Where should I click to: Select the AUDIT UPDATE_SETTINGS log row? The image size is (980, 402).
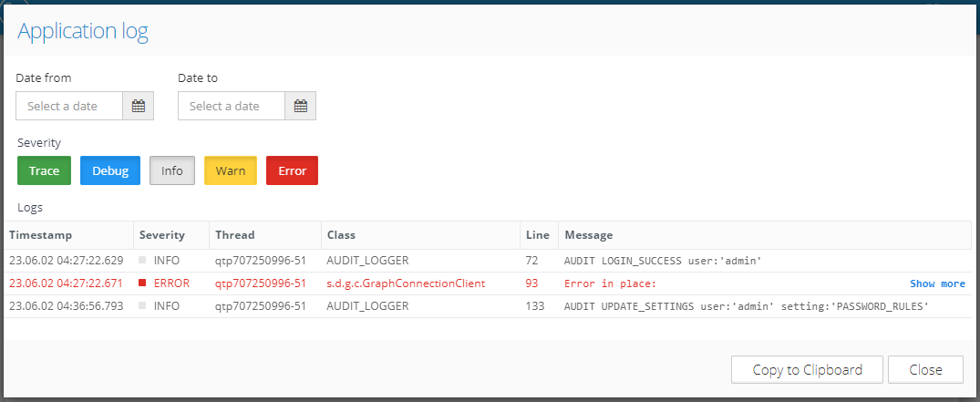pos(746,306)
